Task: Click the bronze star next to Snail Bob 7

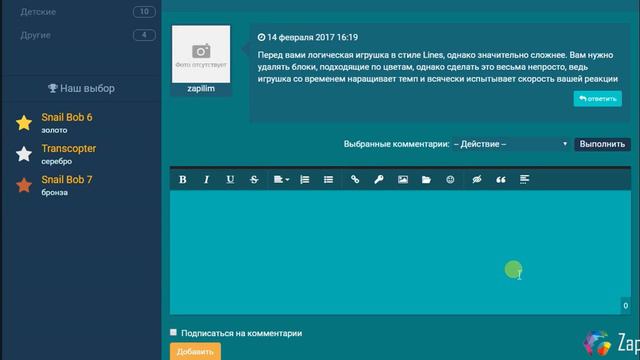Action: 24,185
